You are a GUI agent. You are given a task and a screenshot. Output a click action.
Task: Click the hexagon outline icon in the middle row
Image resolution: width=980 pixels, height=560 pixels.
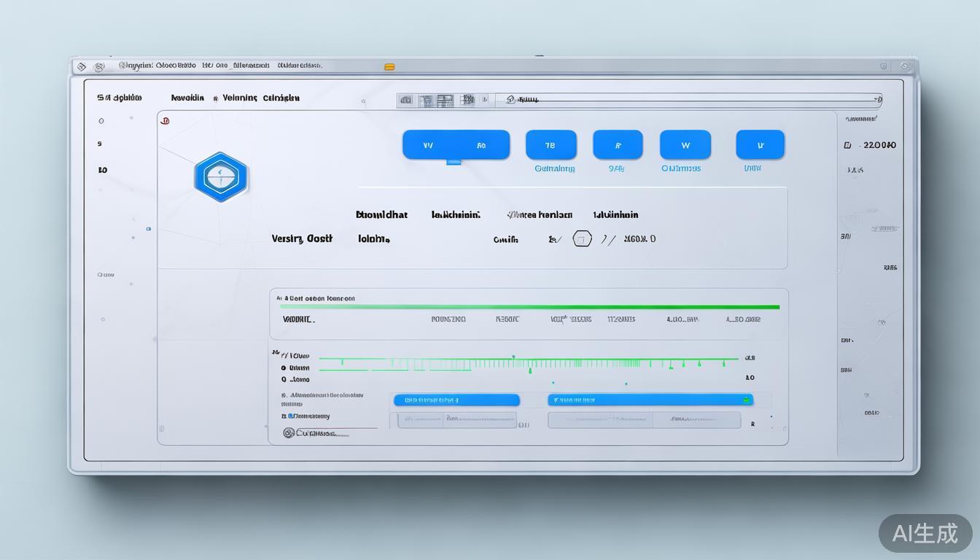(x=582, y=238)
